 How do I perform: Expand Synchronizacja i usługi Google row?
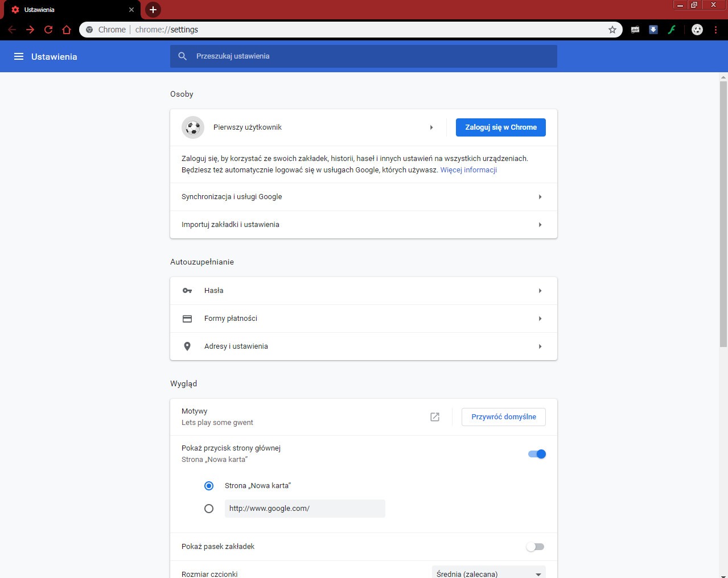[x=364, y=197]
